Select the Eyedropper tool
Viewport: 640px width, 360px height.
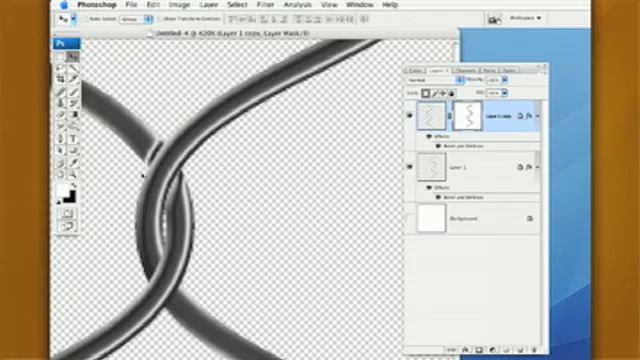pos(73,163)
